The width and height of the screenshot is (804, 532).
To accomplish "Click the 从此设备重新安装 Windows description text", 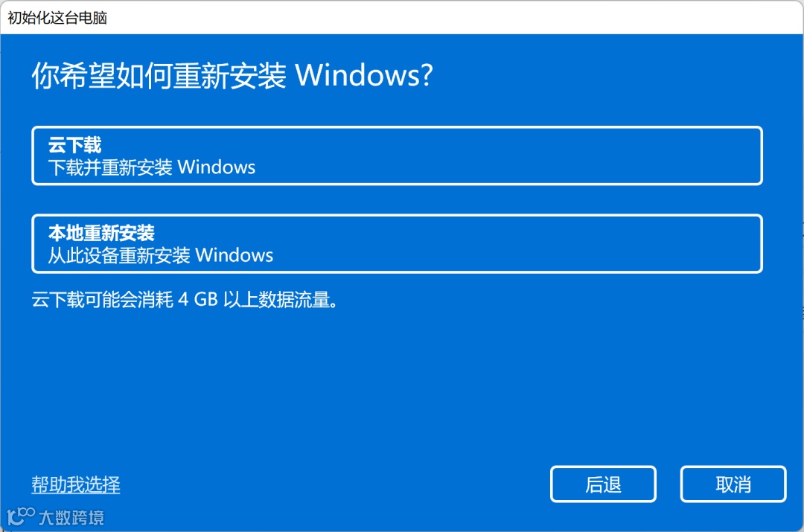I will tap(161, 255).
